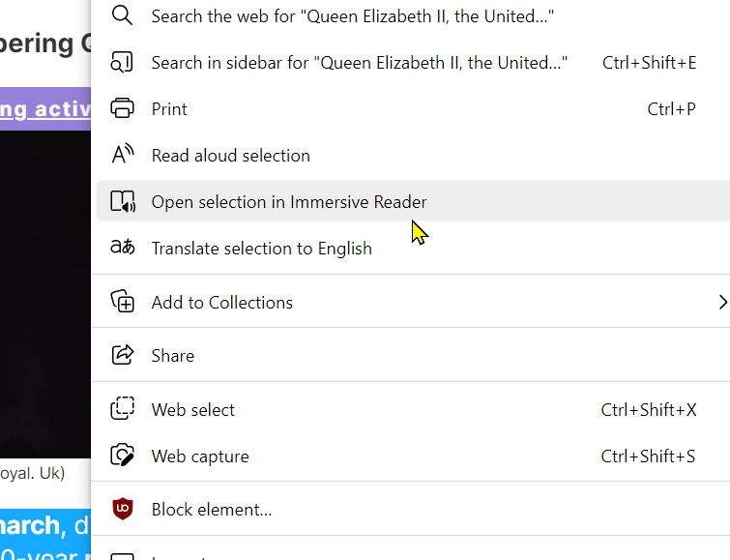
Task: Click the Translate selection language icon
Action: (x=123, y=247)
